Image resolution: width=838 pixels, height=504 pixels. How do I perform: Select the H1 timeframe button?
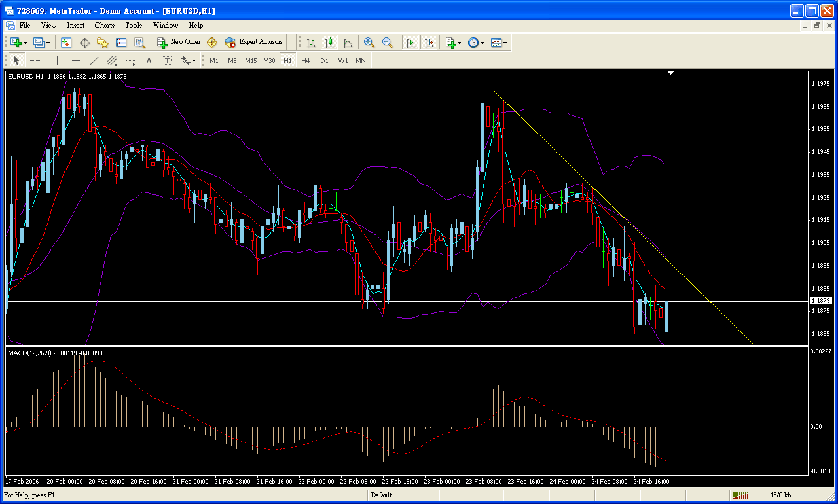[x=287, y=60]
